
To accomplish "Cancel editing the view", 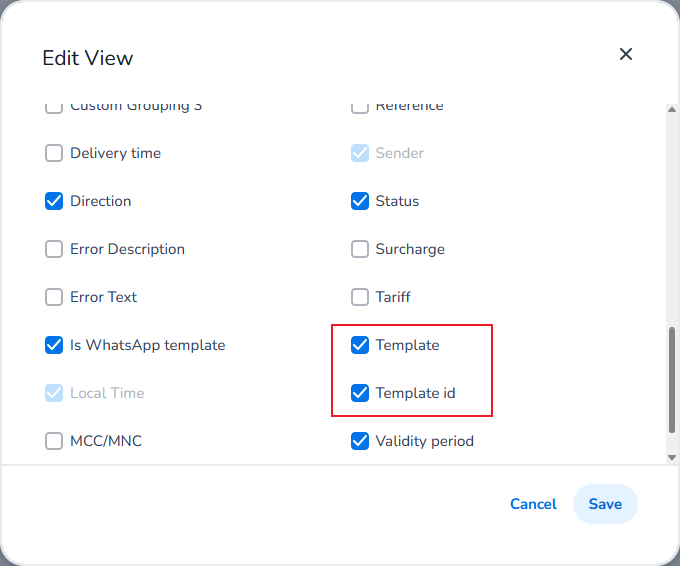I will point(533,504).
